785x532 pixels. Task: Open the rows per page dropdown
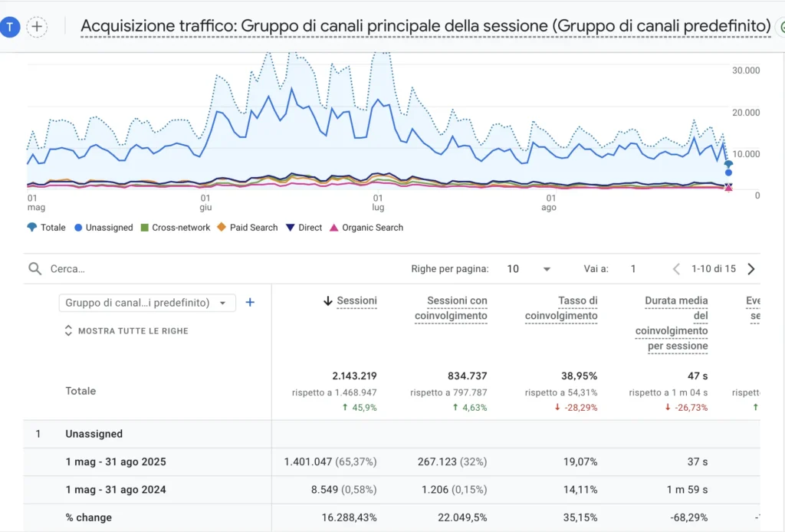point(529,269)
